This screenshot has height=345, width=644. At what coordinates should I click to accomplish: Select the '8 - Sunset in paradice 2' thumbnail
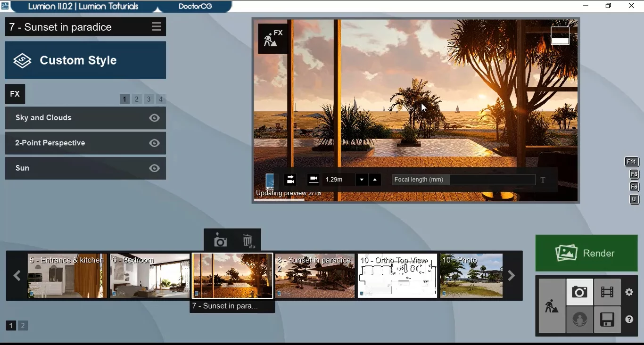point(315,276)
